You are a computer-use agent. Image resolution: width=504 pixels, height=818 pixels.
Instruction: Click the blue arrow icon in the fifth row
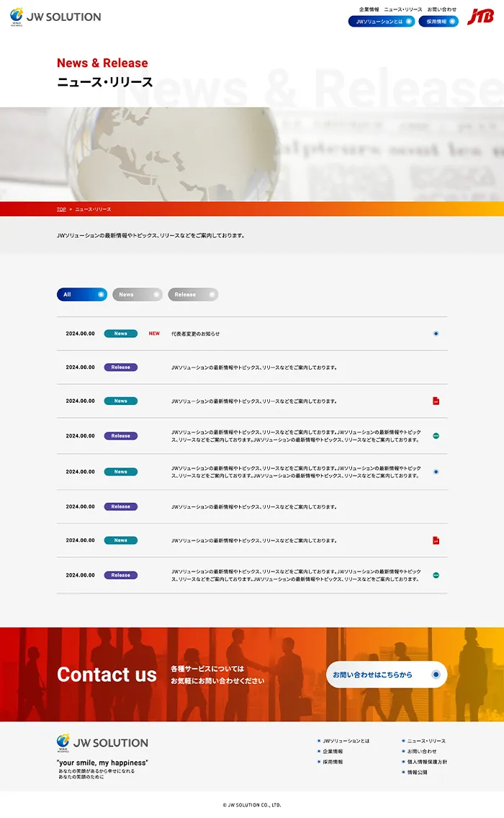point(436,472)
